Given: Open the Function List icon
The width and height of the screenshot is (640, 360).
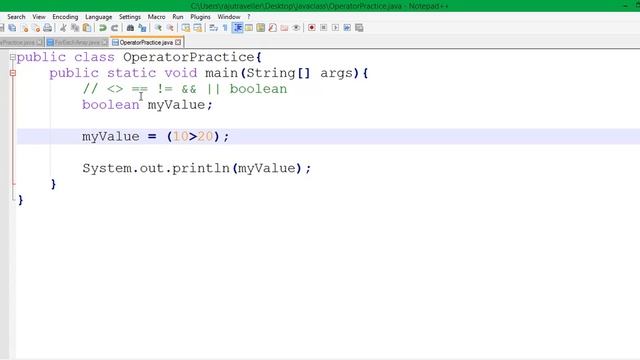Looking at the screenshot, I should tap(273, 28).
